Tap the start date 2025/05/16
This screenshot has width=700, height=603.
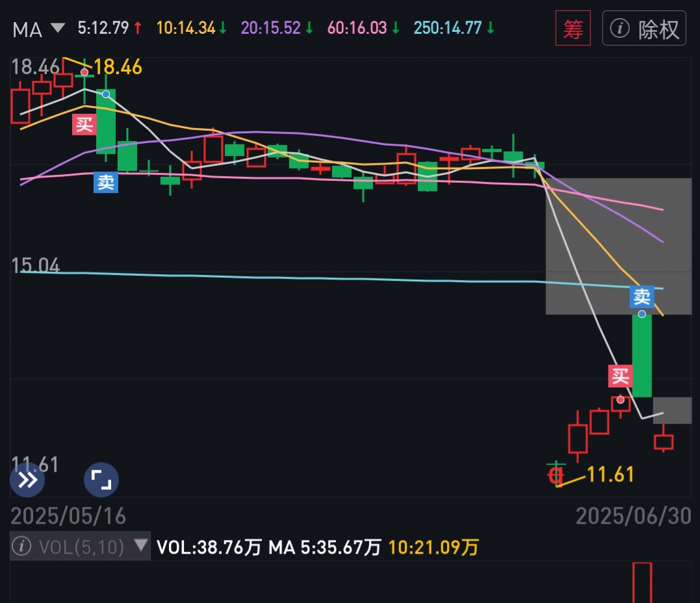click(x=68, y=516)
